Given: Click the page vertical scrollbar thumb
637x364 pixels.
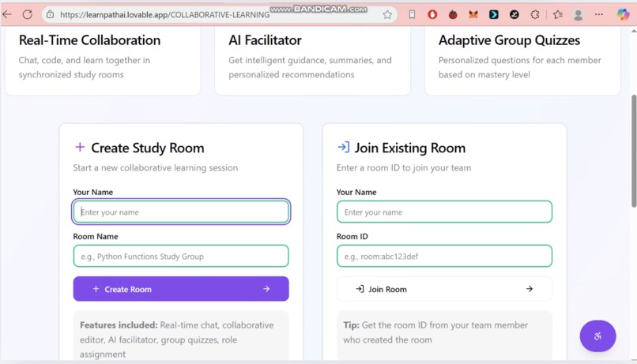Looking at the screenshot, I should (634, 151).
